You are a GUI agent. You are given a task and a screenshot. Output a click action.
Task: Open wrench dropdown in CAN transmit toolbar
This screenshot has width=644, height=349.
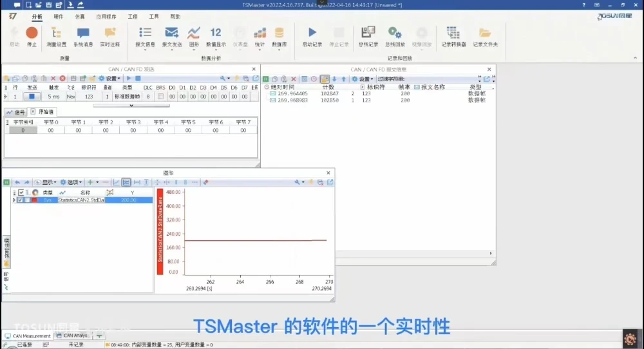click(225, 79)
